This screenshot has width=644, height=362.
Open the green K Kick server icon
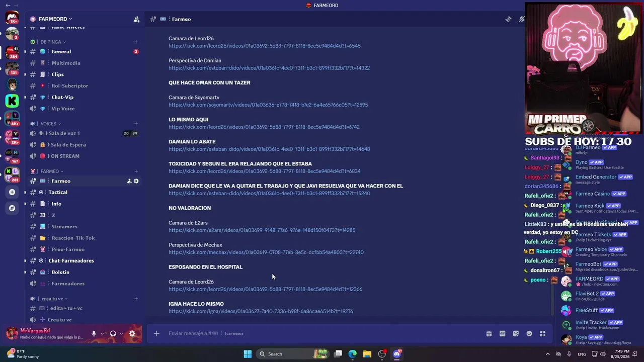pyautogui.click(x=12, y=101)
